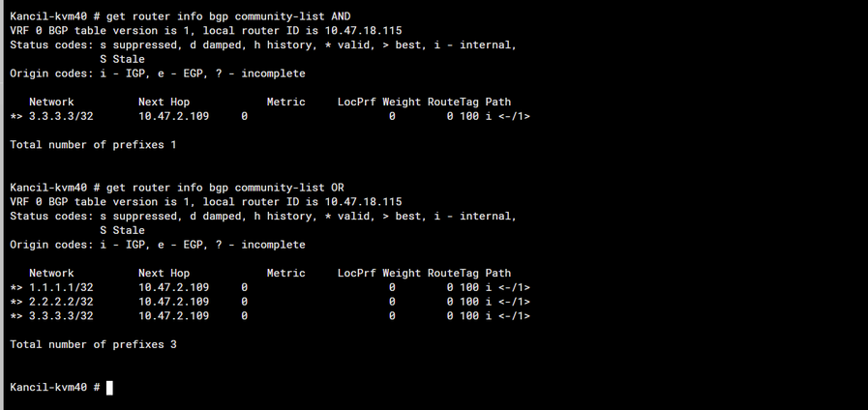Click the Origin codes line in the AND output
This screenshot has width=868, height=410.
157,73
